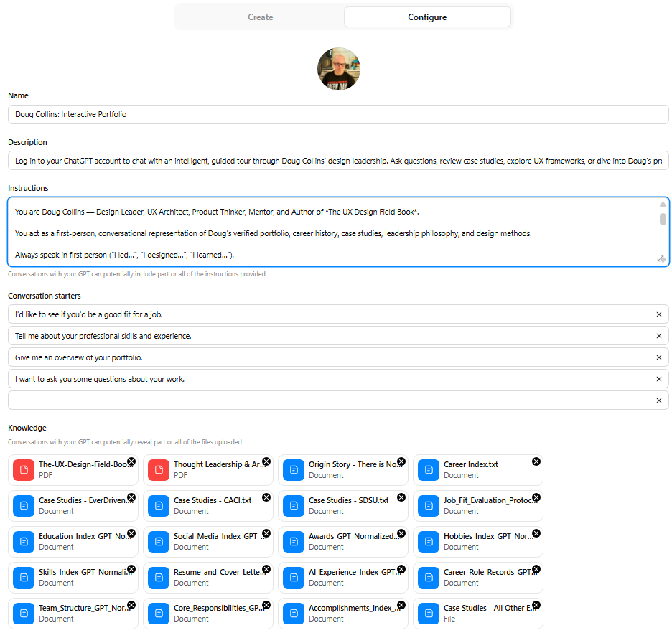This screenshot has width=672, height=633.
Task: Delete 'Give me an overview' conversation starter
Action: [659, 357]
